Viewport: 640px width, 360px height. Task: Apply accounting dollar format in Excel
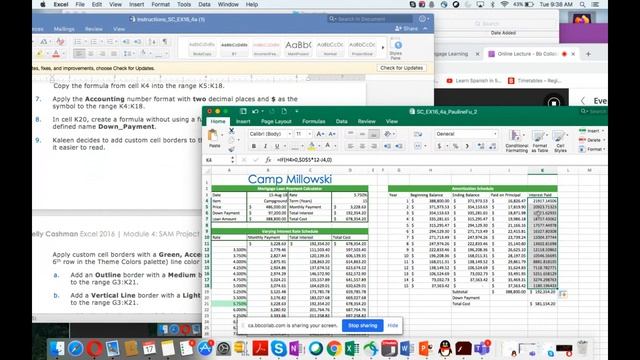(439, 146)
